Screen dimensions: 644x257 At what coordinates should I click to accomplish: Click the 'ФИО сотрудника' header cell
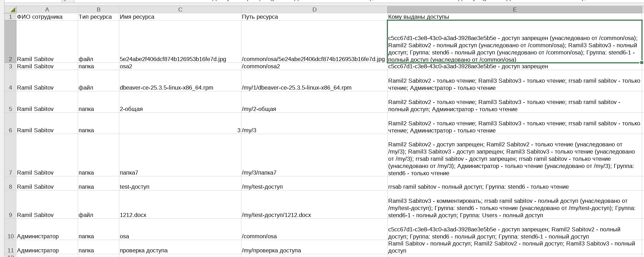(x=47, y=17)
